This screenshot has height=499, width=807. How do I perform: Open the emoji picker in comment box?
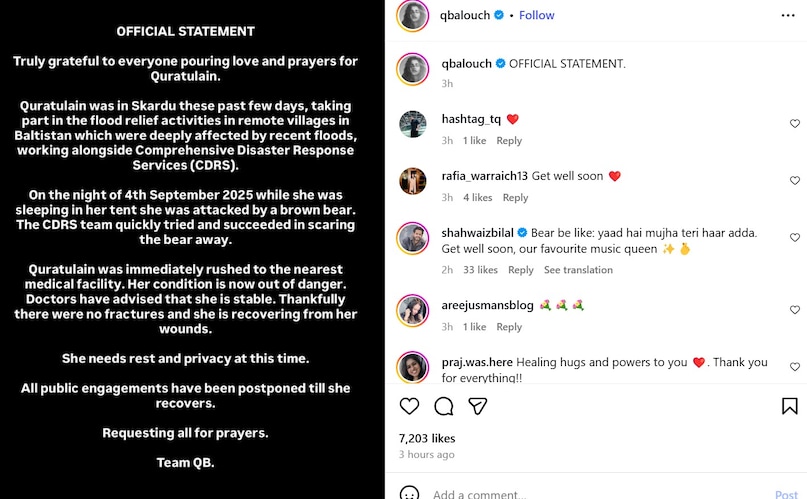tap(409, 493)
